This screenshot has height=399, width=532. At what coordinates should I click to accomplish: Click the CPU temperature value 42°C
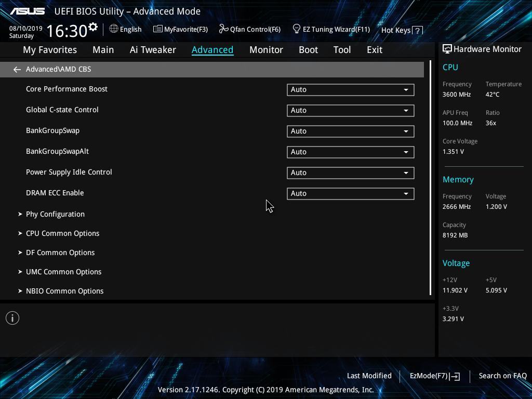coord(493,95)
